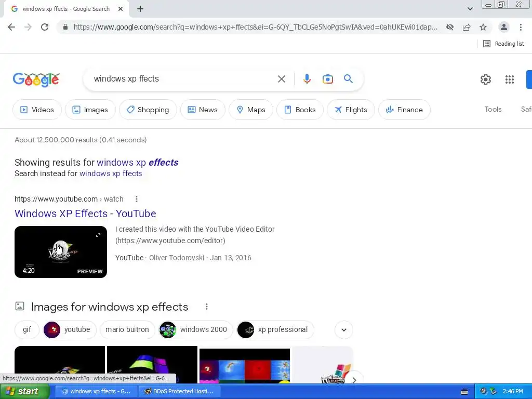Select the 'windows 2000' image chip

tap(196, 330)
